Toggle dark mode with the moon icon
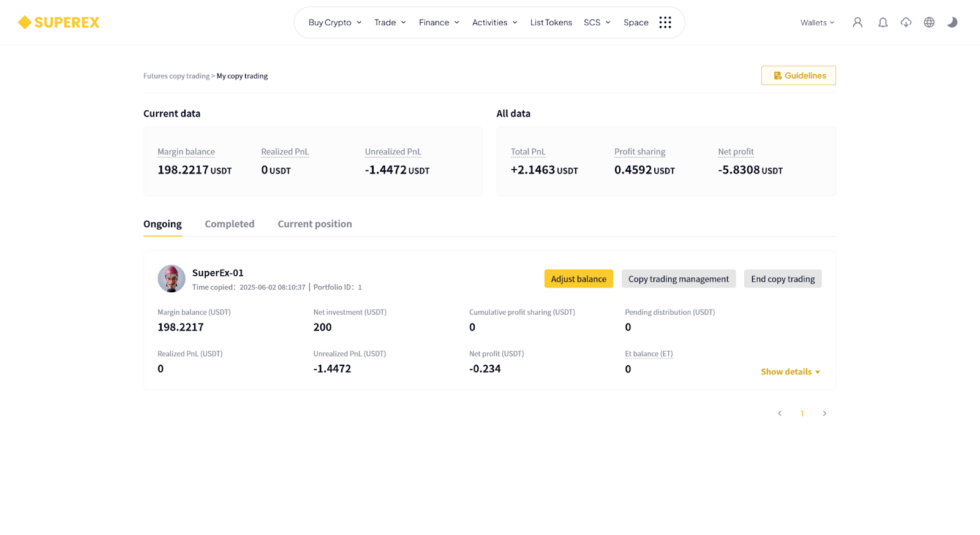980x535 pixels. coord(952,23)
